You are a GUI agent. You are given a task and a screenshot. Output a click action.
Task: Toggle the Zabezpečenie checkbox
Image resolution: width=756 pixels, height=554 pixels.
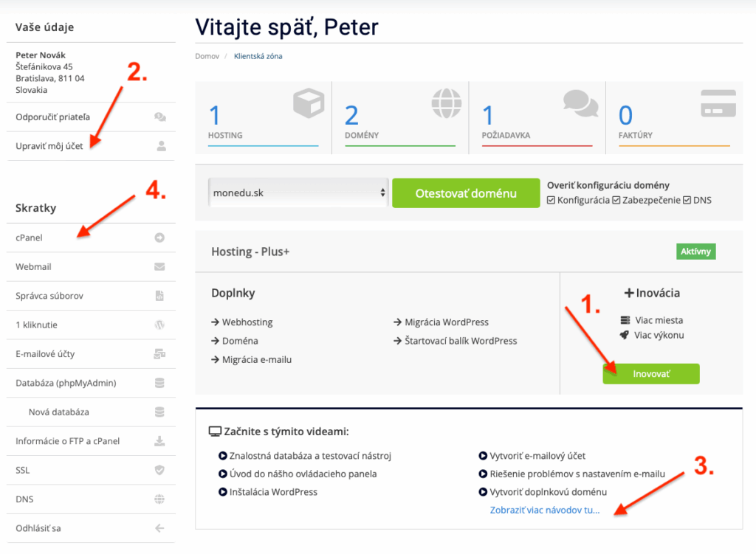pos(616,200)
